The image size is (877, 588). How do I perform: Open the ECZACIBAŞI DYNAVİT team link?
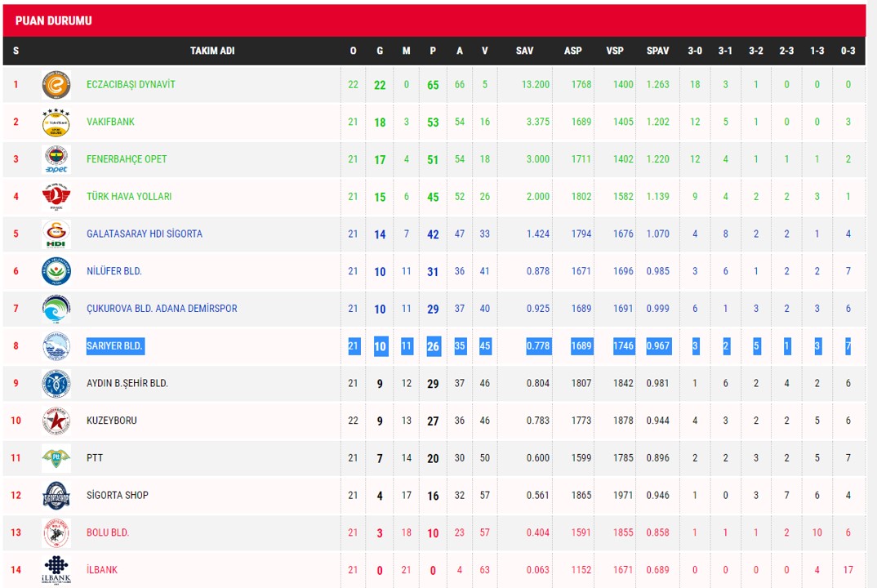(131, 84)
